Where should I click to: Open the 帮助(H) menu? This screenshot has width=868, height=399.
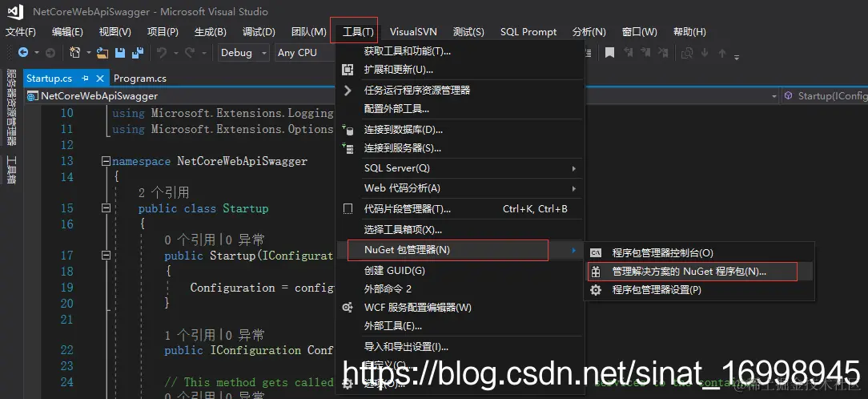pos(689,31)
